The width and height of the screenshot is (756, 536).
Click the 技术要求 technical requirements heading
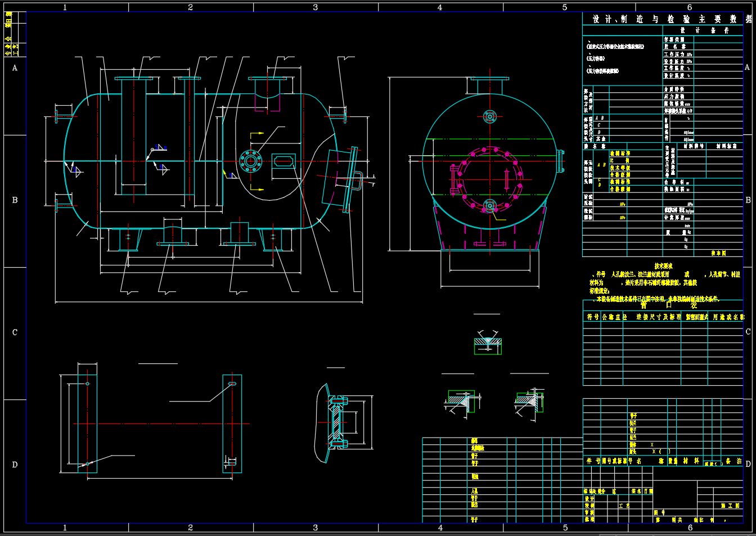pos(663,266)
